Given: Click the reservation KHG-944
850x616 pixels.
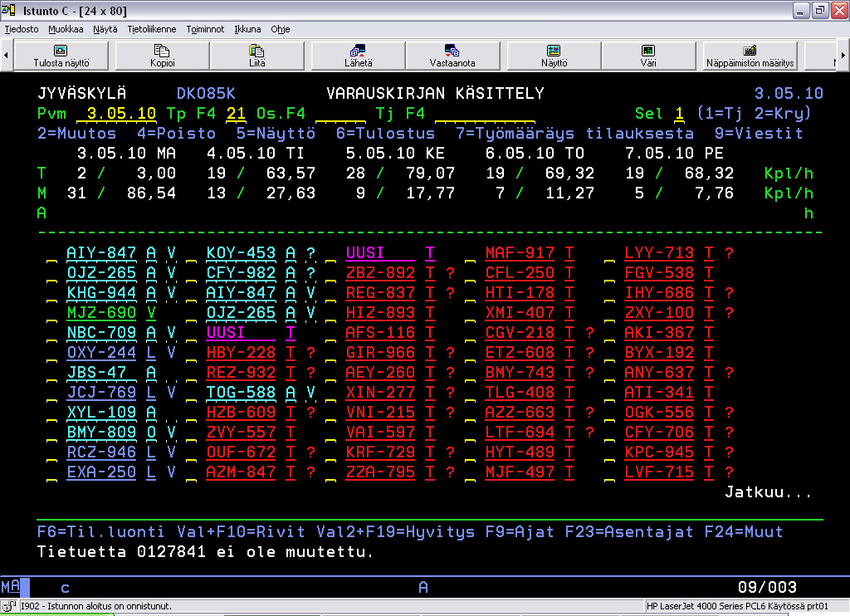Looking at the screenshot, I should (101, 293).
